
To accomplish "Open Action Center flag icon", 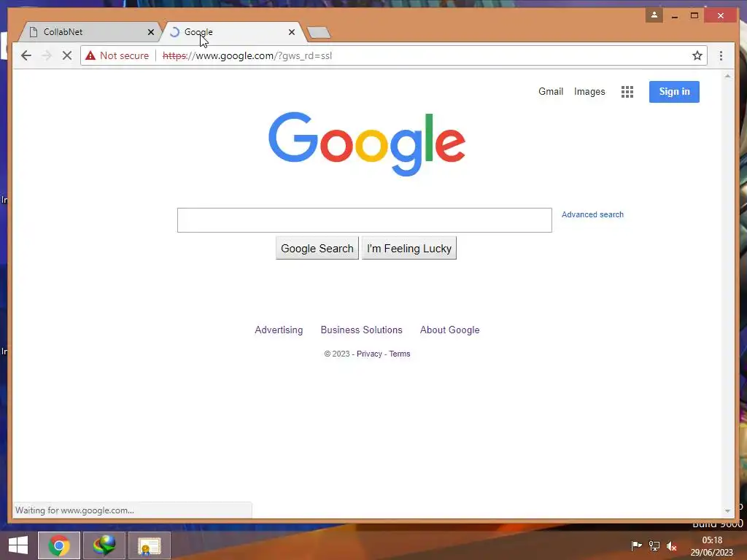I will (x=636, y=545).
